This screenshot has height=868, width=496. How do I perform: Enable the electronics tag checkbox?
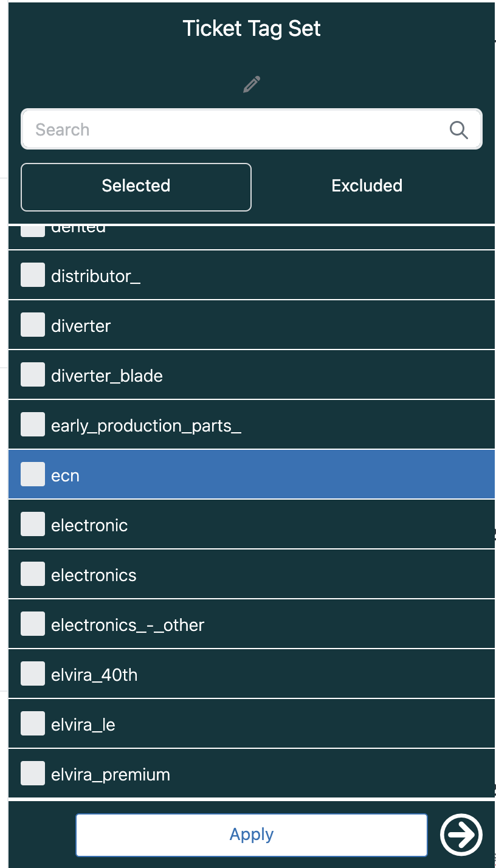(33, 574)
